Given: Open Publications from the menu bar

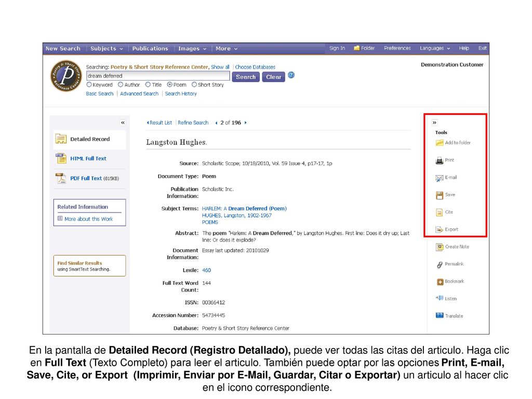Looking at the screenshot, I should 150,48.
